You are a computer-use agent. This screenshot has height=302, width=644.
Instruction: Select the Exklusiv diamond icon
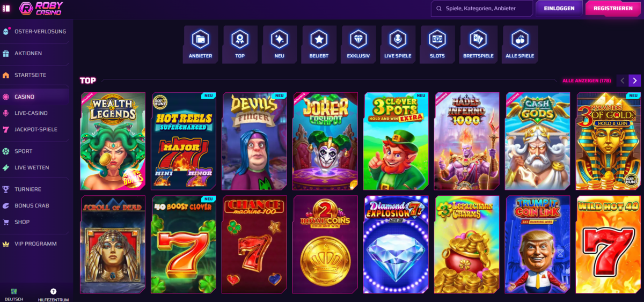pos(358,43)
